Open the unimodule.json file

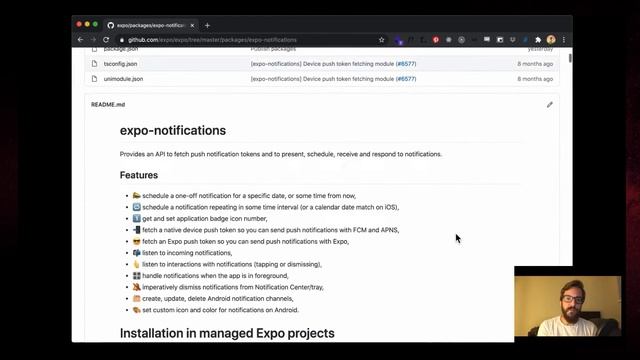(123, 79)
